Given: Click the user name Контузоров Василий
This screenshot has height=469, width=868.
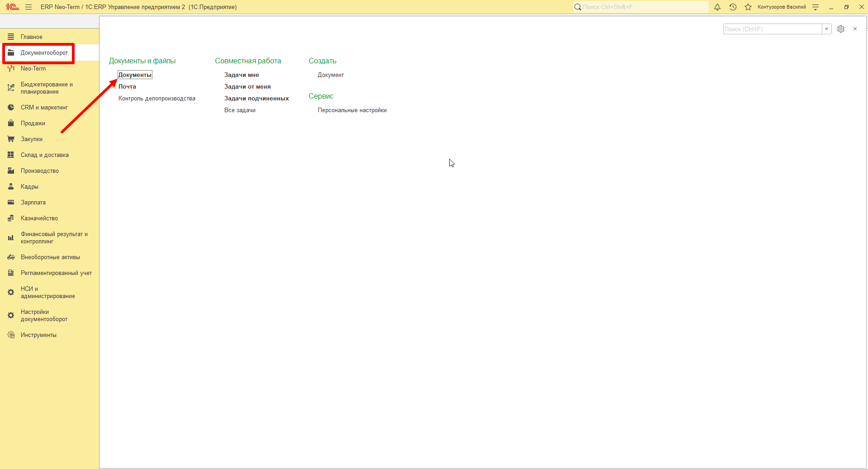Looking at the screenshot, I should click(x=782, y=7).
